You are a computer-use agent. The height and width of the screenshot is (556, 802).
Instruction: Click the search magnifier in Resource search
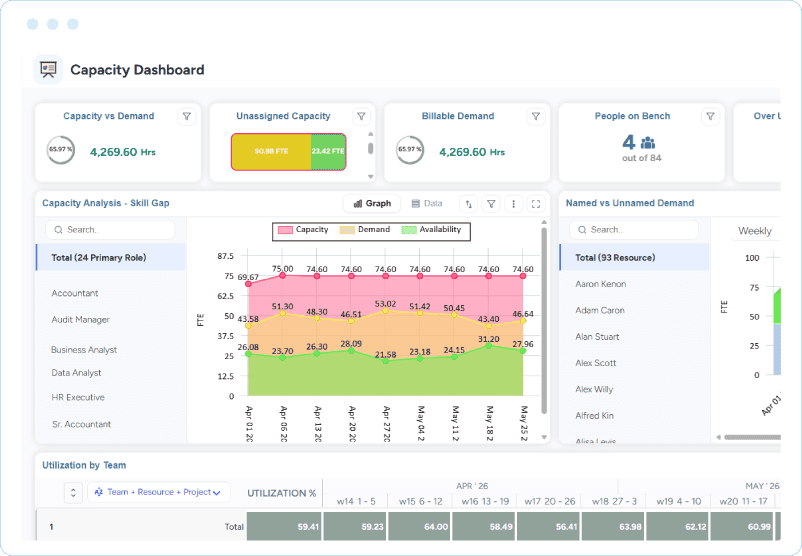pyautogui.click(x=582, y=230)
